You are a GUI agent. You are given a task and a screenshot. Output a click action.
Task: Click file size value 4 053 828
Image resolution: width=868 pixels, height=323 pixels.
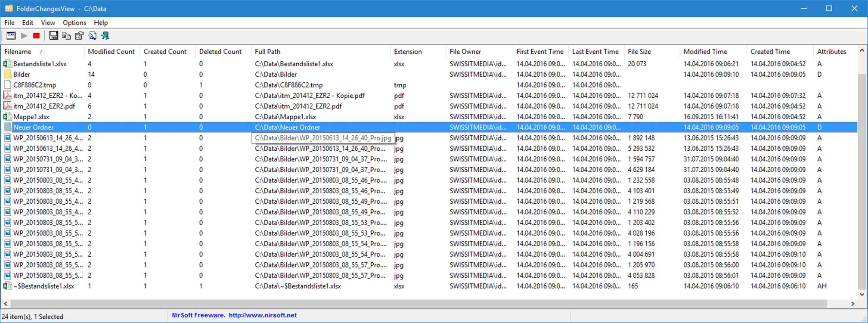[x=641, y=276]
